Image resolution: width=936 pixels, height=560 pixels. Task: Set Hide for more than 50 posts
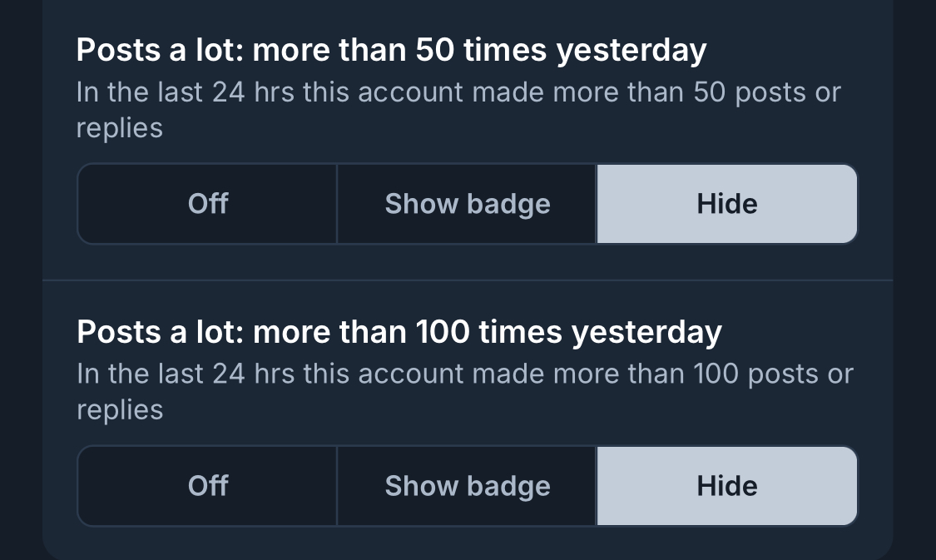coord(726,204)
